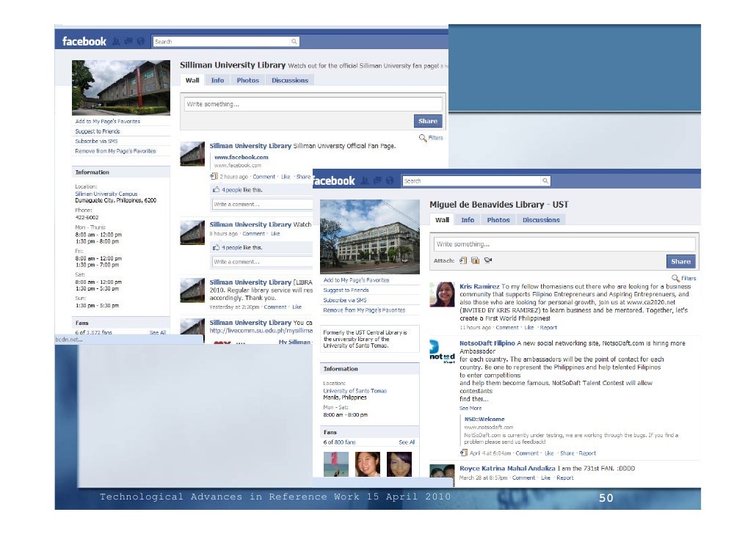Click UST 'Remove from My Page's Favorites'
756x534 pixels.
tap(364, 310)
